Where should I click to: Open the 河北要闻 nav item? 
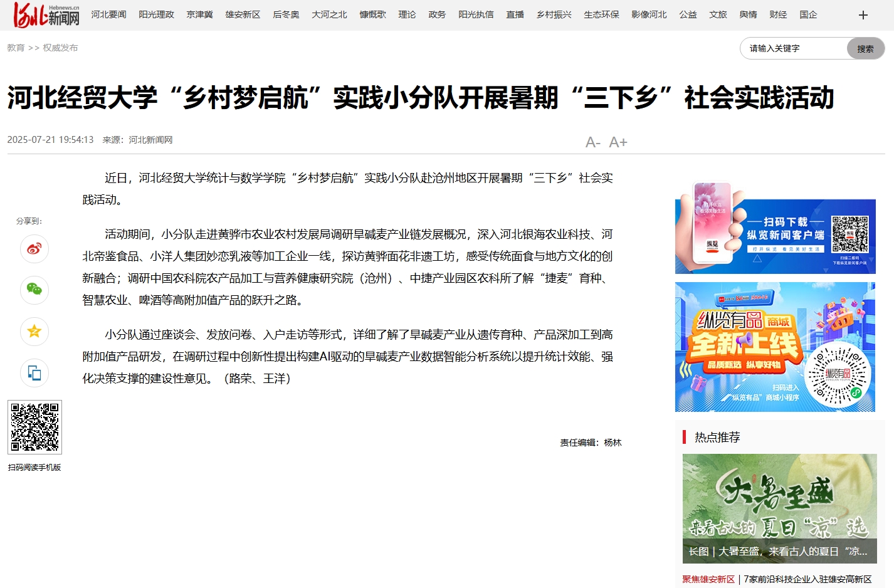pyautogui.click(x=108, y=14)
